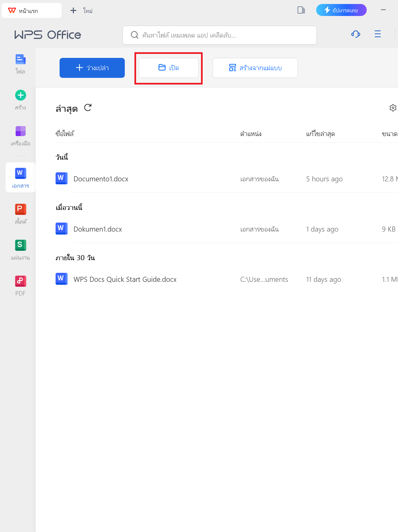This screenshot has height=532, width=398.
Task: Click เอกสารของฉัน location of Dokumen1.docx
Action: [x=260, y=229]
